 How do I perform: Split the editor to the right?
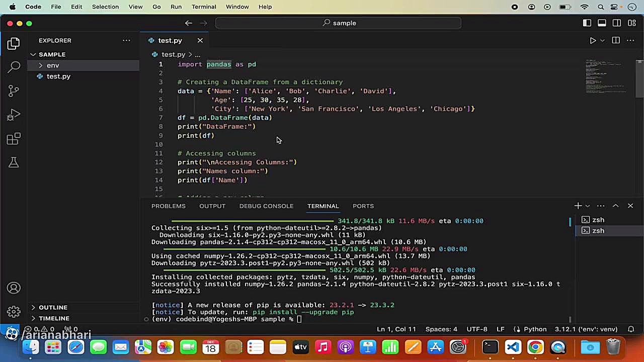(x=616, y=40)
